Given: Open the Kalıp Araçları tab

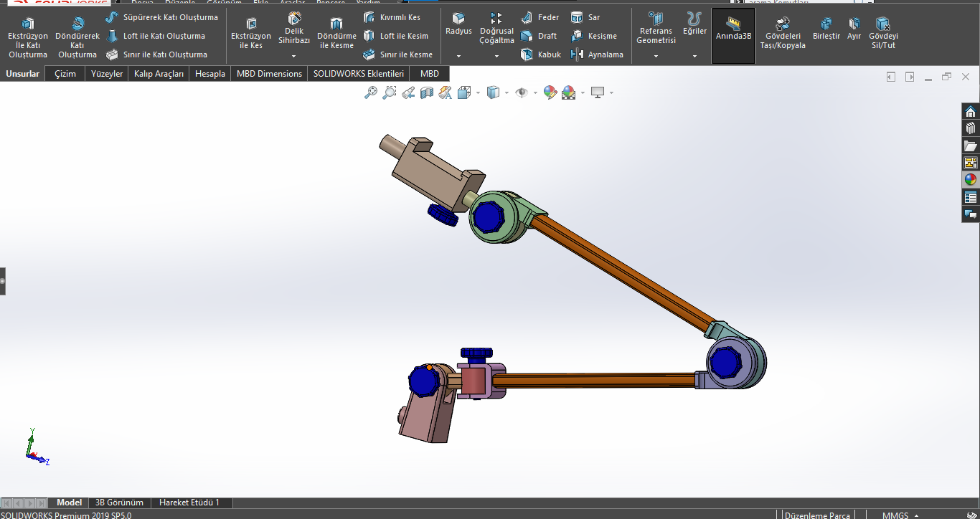Looking at the screenshot, I should [159, 74].
